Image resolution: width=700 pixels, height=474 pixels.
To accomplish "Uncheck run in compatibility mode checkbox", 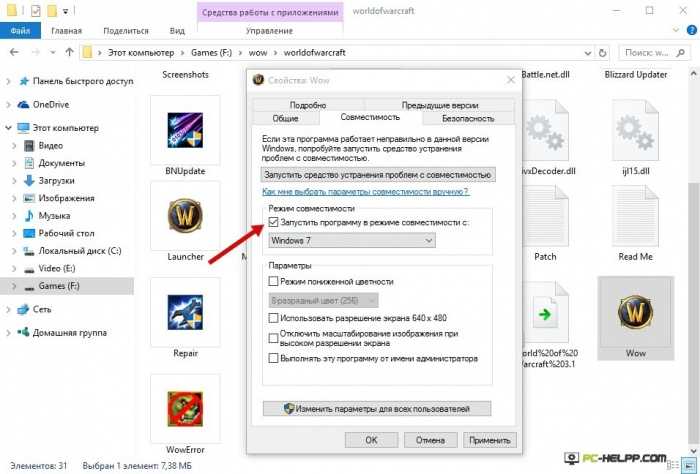I will [x=273, y=222].
